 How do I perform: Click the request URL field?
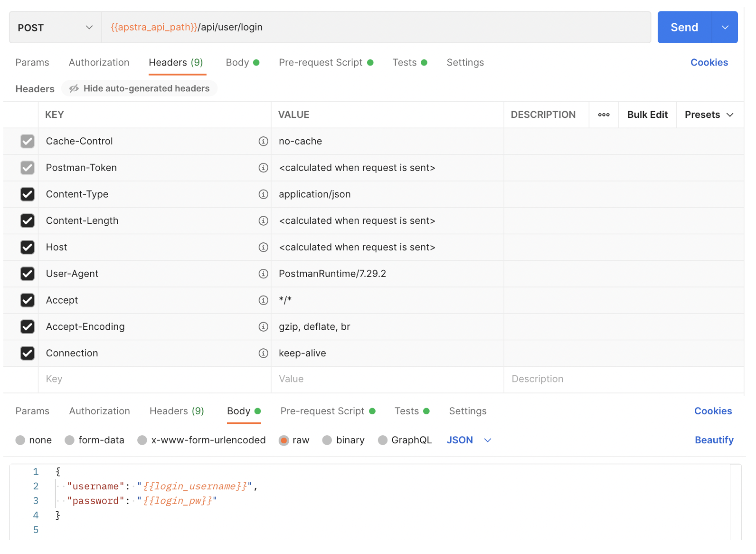375,28
